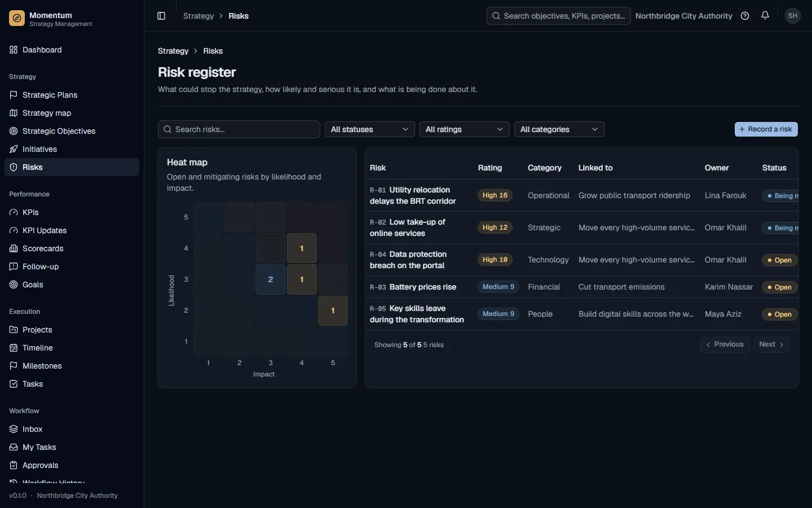This screenshot has width=812, height=508.
Task: Open risk R-01 Utility relocation delays
Action: click(x=413, y=195)
